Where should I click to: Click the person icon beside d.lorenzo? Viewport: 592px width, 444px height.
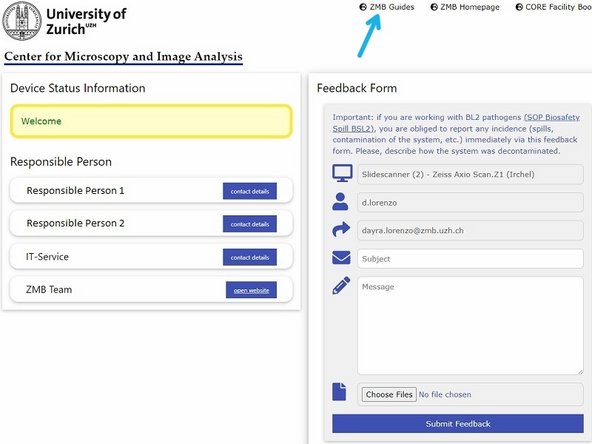pyautogui.click(x=340, y=202)
